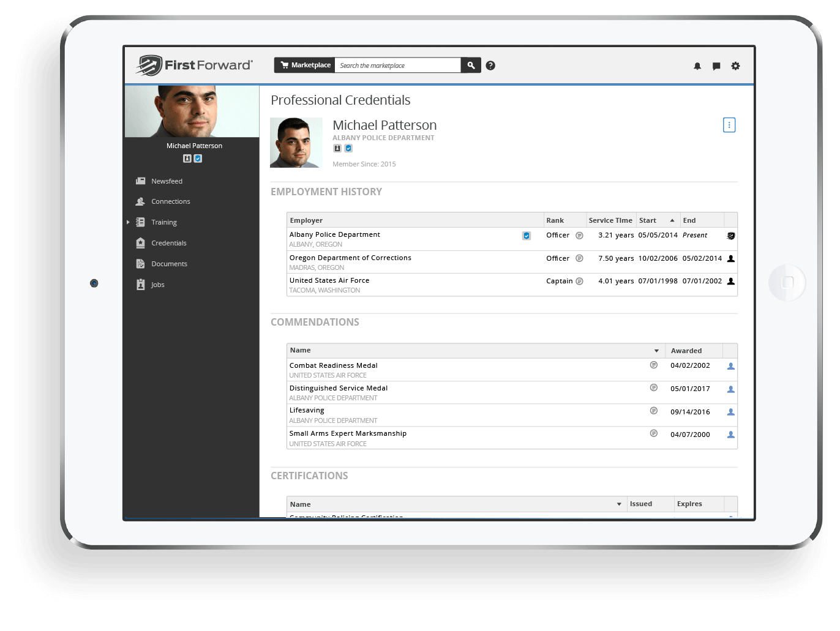The image size is (840, 631).
Task: Select Distinguished Service Medal name
Action: click(338, 388)
